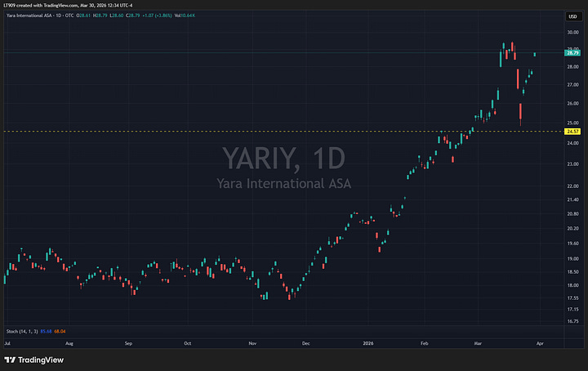
Task: Click the 26.00 price axis label
Action: tap(572, 104)
